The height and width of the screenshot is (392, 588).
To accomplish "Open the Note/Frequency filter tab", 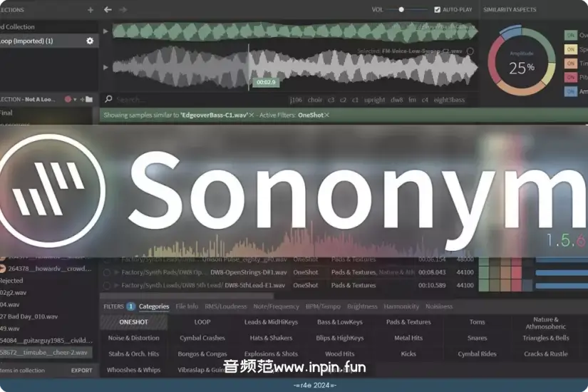I will pyautogui.click(x=276, y=306).
